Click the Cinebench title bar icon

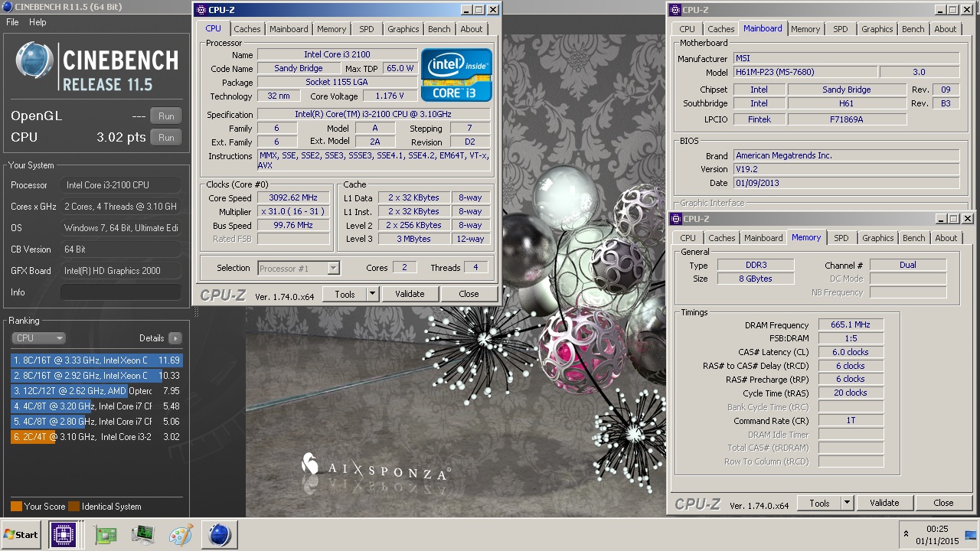click(x=7, y=7)
